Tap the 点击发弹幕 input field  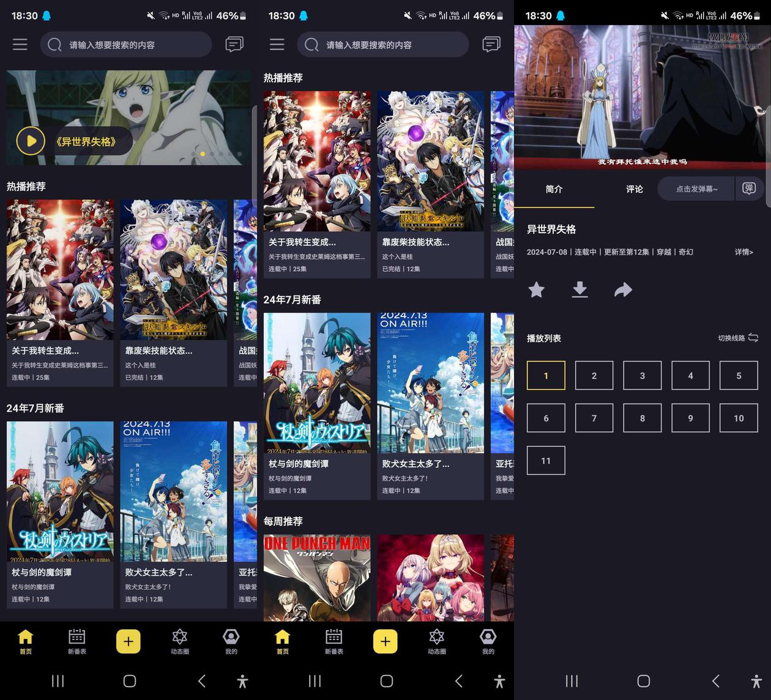coord(696,188)
